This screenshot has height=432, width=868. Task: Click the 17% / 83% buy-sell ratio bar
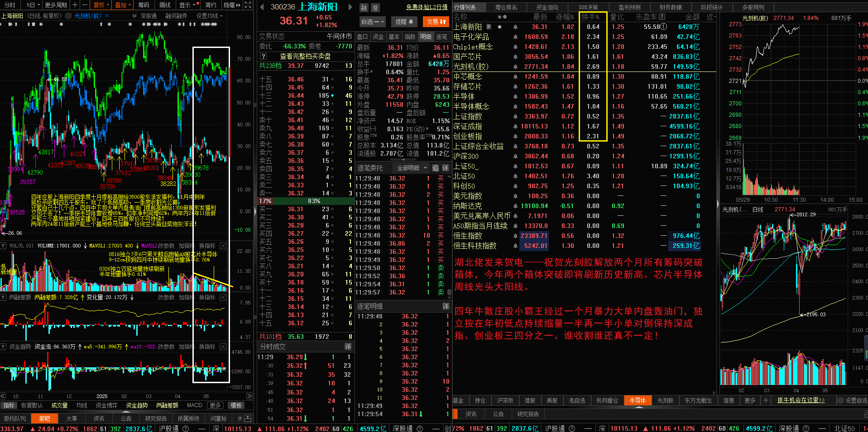305,201
